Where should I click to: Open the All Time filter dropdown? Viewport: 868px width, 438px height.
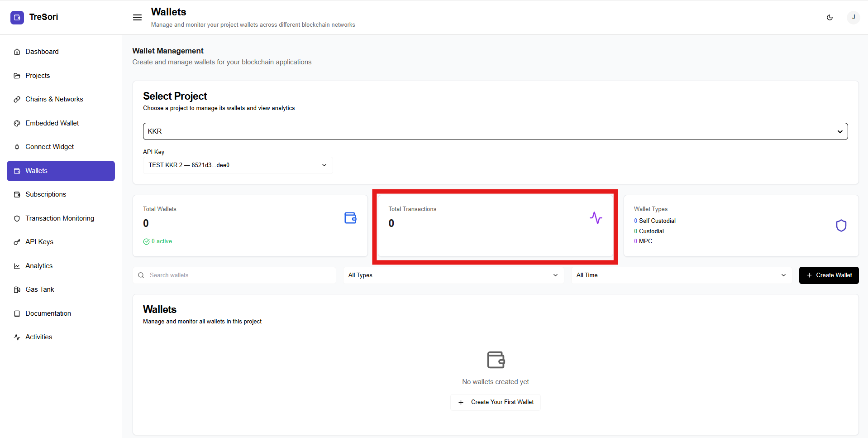pyautogui.click(x=681, y=275)
